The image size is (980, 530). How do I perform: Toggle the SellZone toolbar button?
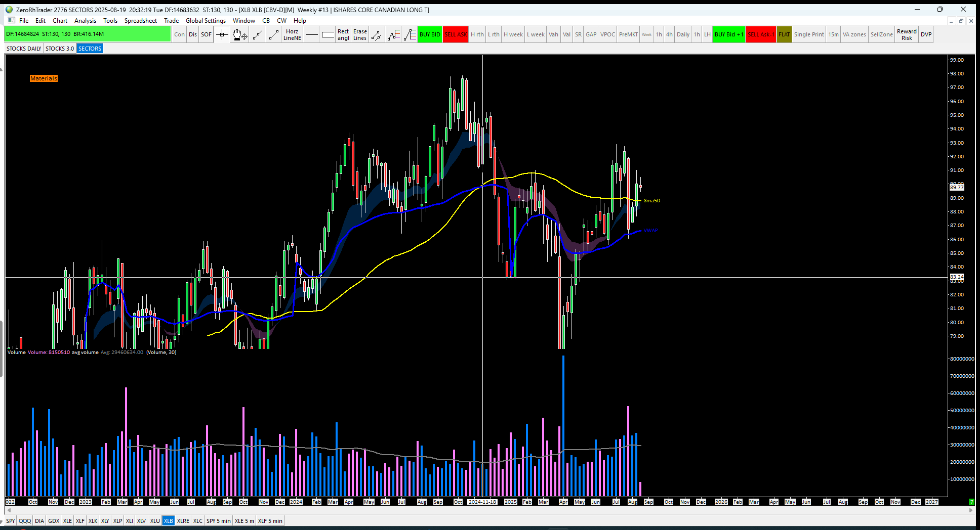coord(881,34)
